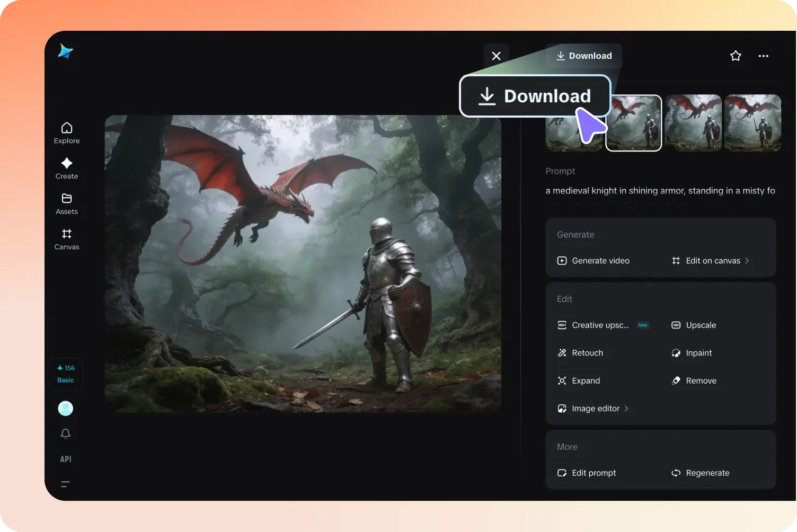Click the large Download button
The width and height of the screenshot is (797, 532).
click(535, 96)
